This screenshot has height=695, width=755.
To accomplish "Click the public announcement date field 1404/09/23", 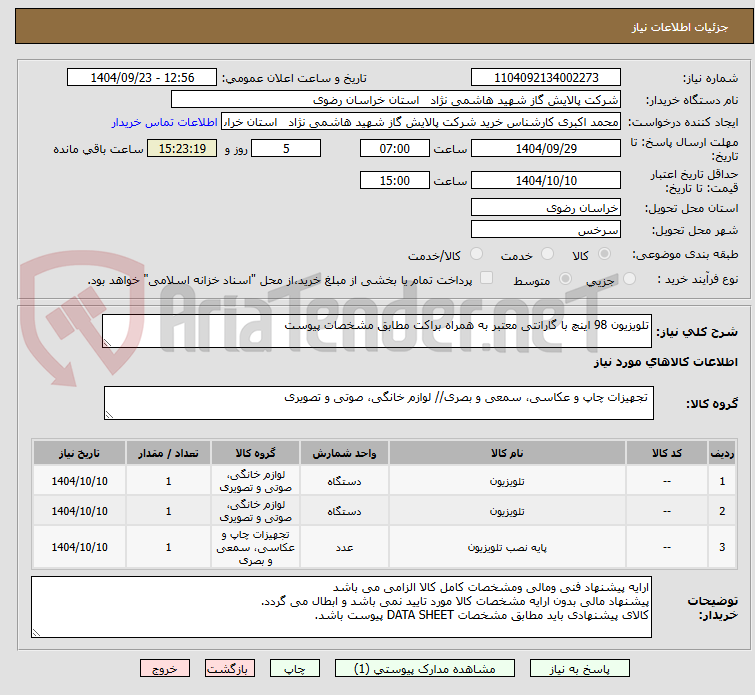I will (x=142, y=78).
